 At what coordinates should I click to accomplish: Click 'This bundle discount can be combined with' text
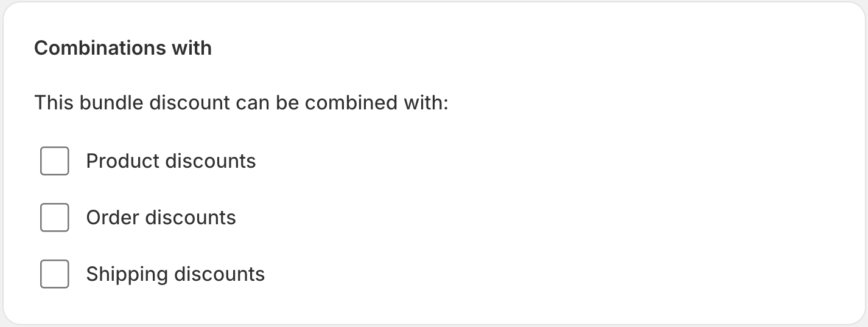241,103
